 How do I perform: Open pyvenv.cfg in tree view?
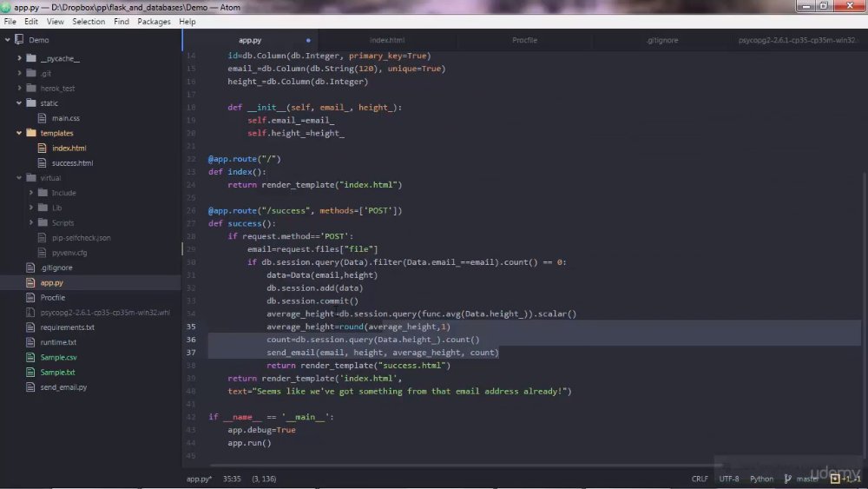[69, 253]
